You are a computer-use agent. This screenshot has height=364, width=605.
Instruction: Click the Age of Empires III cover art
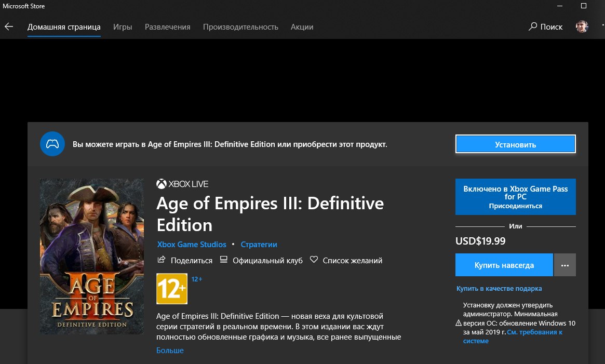click(92, 257)
